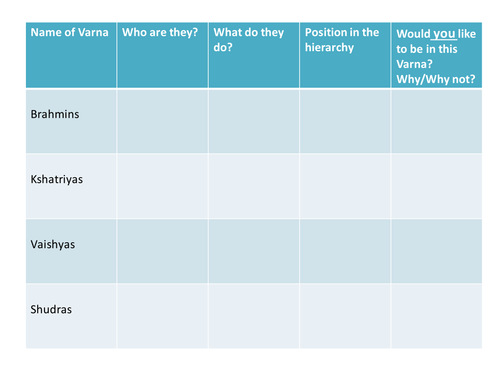Select 'Position in the hierarchy' header cell

(x=345, y=55)
